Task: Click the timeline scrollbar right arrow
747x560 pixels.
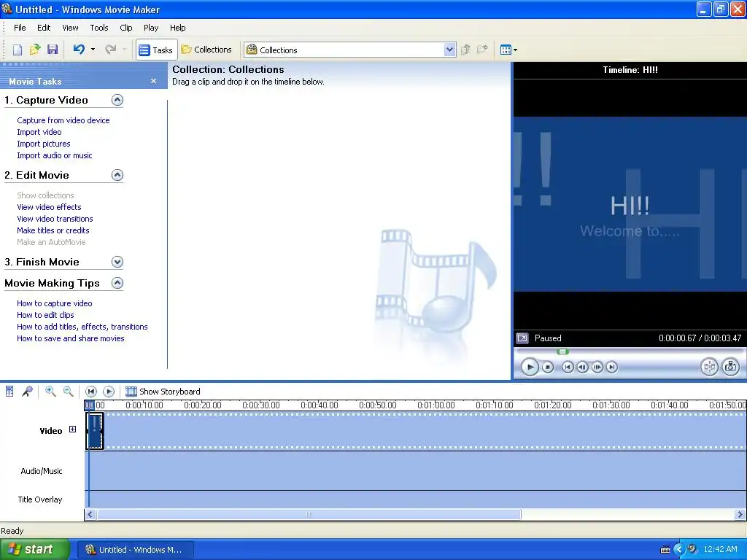Action: 740,515
